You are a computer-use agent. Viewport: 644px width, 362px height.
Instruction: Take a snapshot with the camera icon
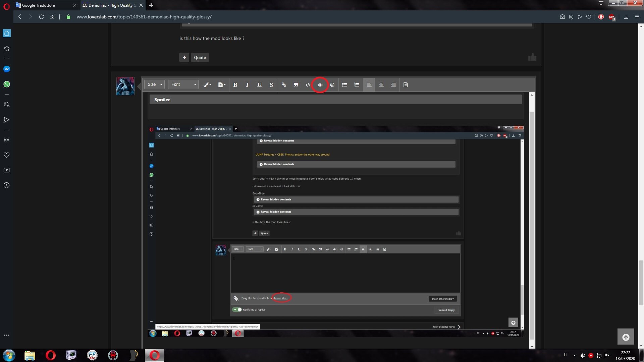pyautogui.click(x=562, y=17)
